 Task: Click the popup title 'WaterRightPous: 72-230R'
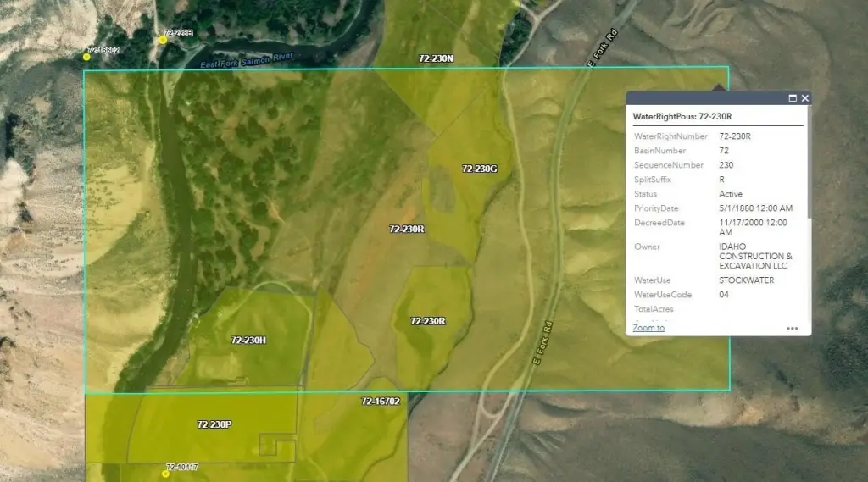(x=682, y=115)
